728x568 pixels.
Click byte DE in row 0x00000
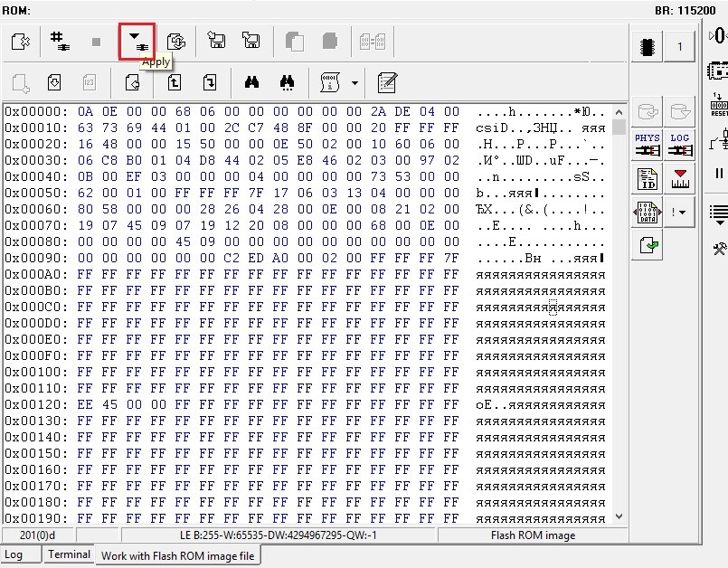(402, 112)
